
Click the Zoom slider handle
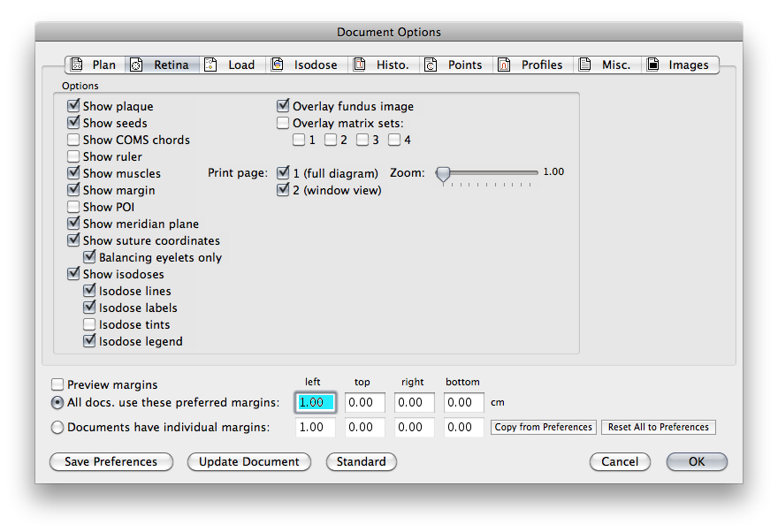(x=443, y=173)
